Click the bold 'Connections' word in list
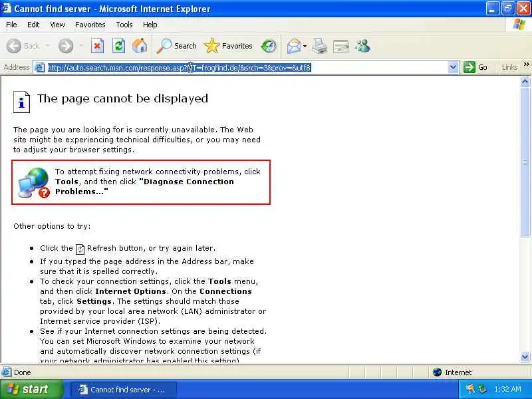The image size is (532, 399). [225, 291]
